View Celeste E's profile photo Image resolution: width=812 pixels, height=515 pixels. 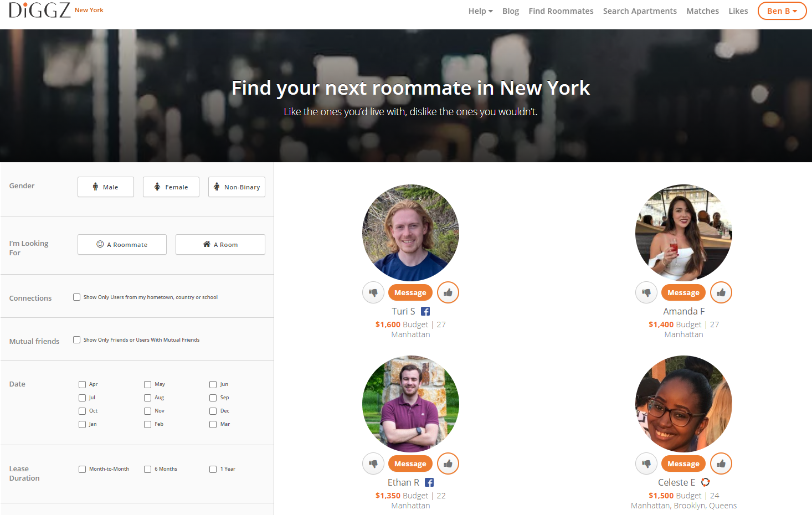point(683,404)
